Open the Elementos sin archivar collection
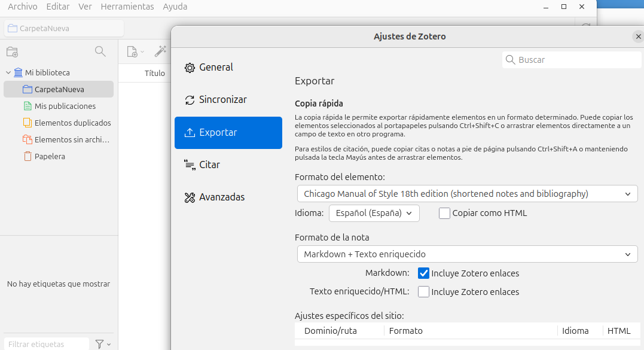The image size is (644, 350). [x=72, y=139]
